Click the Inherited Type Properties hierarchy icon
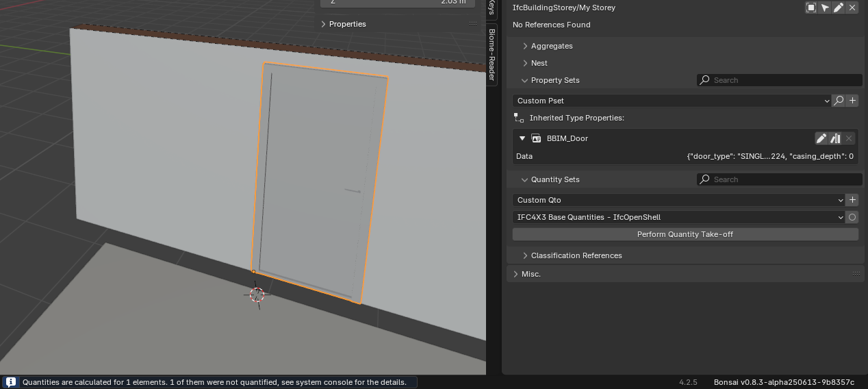Image resolution: width=868 pixels, height=389 pixels. pos(519,118)
